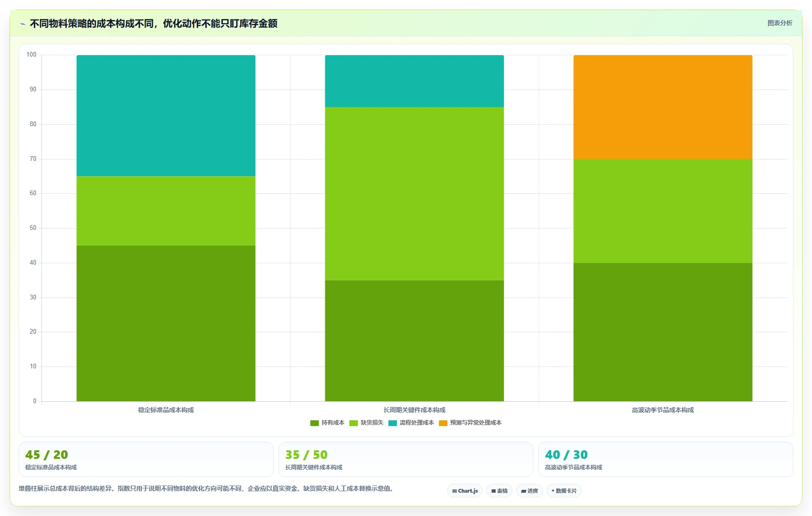812x516 pixels.
Task: Toggle the 预测与异常处理成本 legend swatch
Action: [443, 423]
